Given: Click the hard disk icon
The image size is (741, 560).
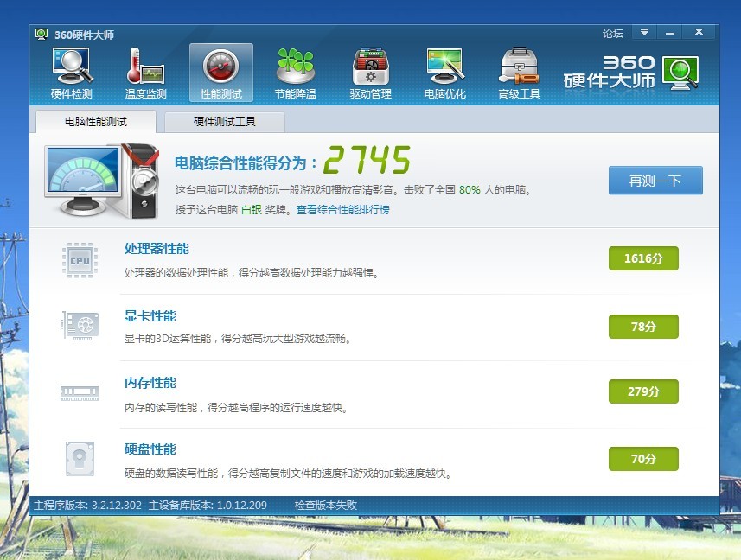Looking at the screenshot, I should (80, 458).
